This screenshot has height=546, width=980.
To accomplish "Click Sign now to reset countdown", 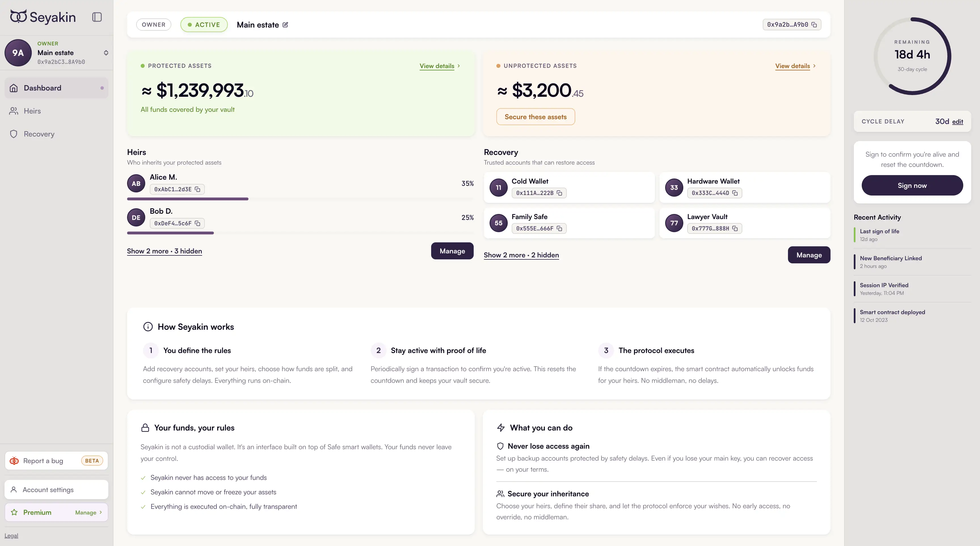I will [912, 185].
